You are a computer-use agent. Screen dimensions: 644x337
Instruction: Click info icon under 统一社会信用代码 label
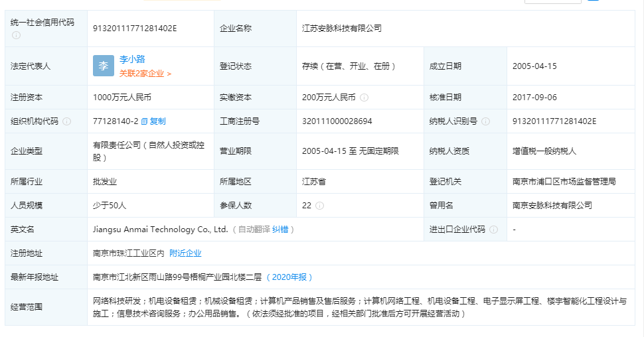click(16, 35)
